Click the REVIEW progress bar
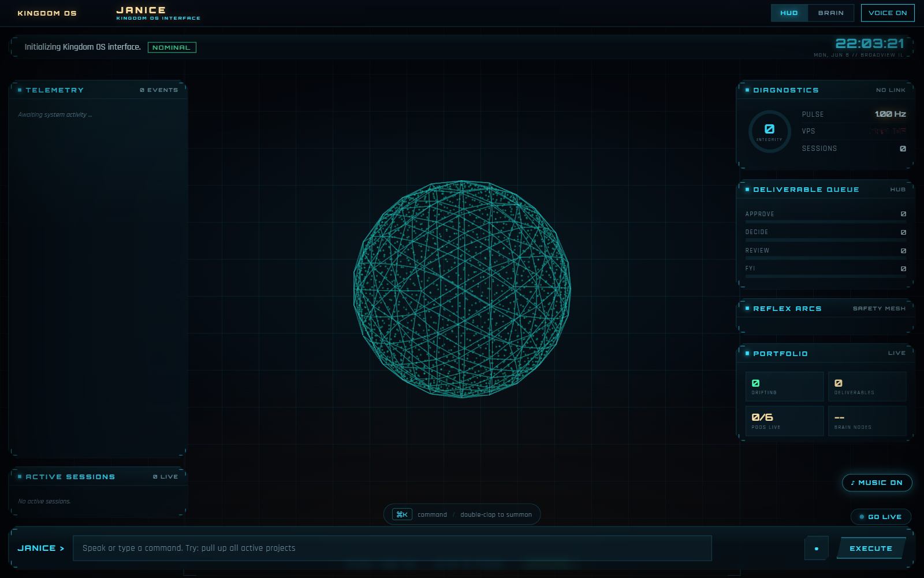 [x=826, y=258]
